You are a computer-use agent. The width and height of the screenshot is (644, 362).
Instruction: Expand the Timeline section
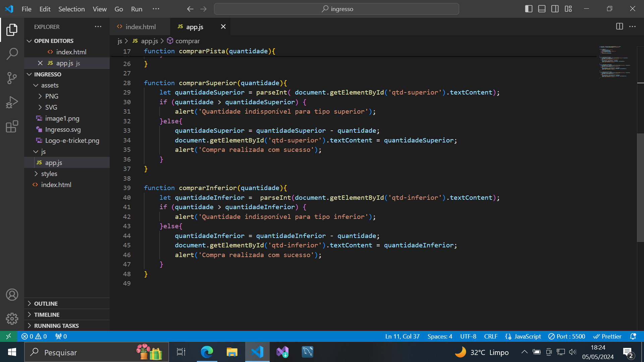(x=67, y=315)
